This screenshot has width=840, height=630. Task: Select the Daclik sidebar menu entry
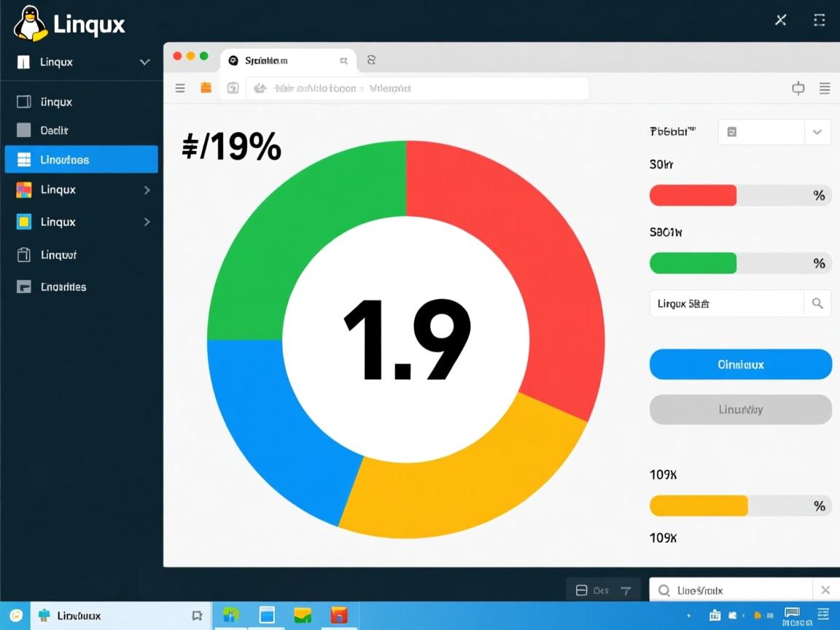click(58, 129)
